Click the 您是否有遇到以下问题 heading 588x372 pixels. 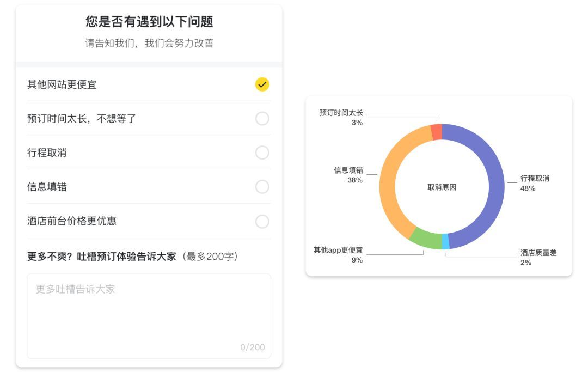point(149,22)
